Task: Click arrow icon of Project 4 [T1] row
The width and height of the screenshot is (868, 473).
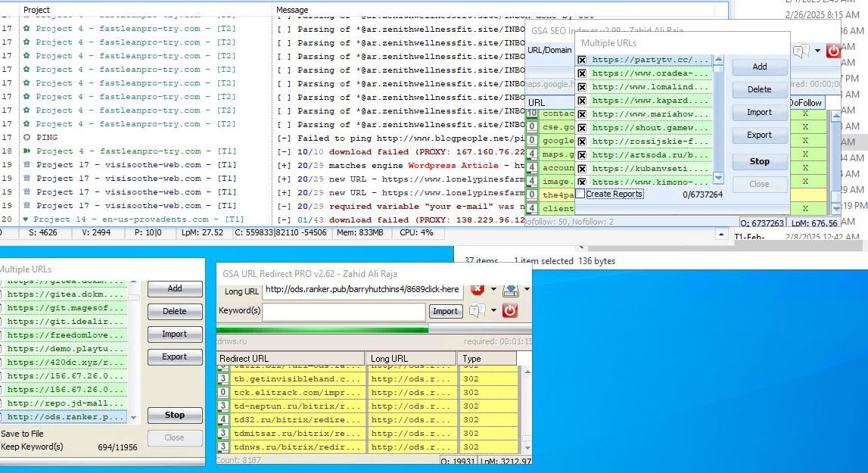Action: pyautogui.click(x=26, y=151)
